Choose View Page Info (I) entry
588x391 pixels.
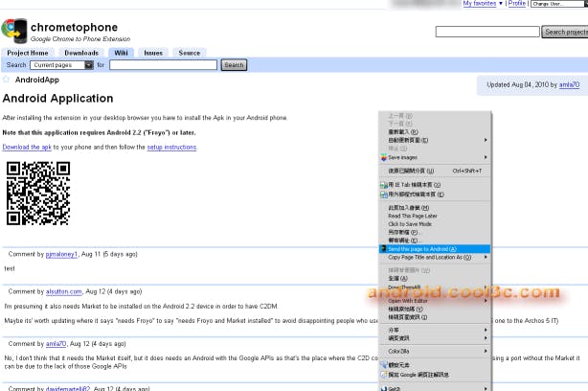point(435,317)
